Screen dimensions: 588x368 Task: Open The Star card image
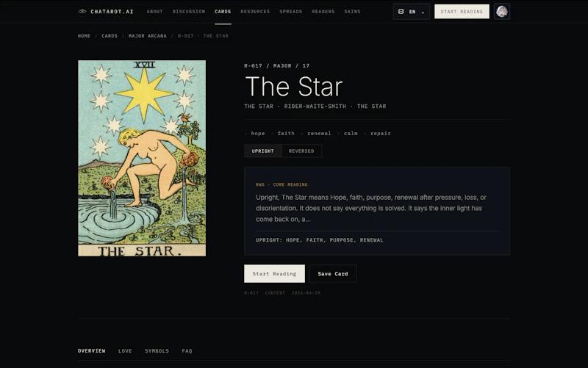[142, 158]
